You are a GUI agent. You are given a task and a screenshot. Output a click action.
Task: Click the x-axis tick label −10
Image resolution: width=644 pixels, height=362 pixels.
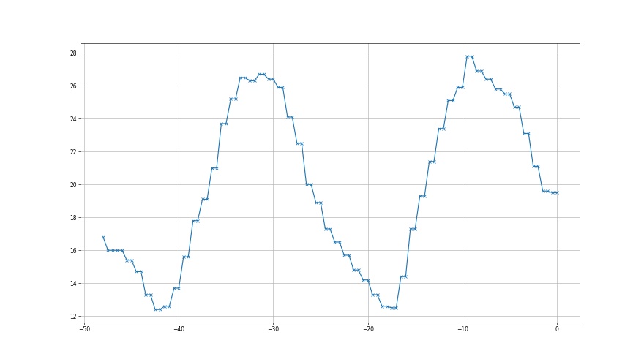(x=462, y=329)
